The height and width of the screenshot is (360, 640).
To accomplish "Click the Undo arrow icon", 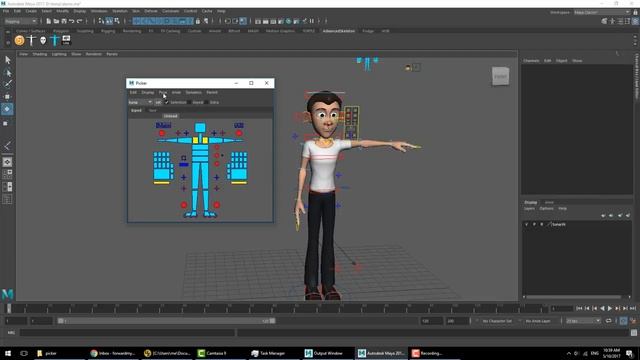I will click(71, 21).
